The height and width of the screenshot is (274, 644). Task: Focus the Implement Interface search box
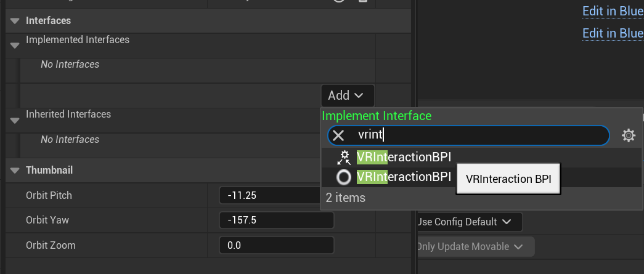481,135
